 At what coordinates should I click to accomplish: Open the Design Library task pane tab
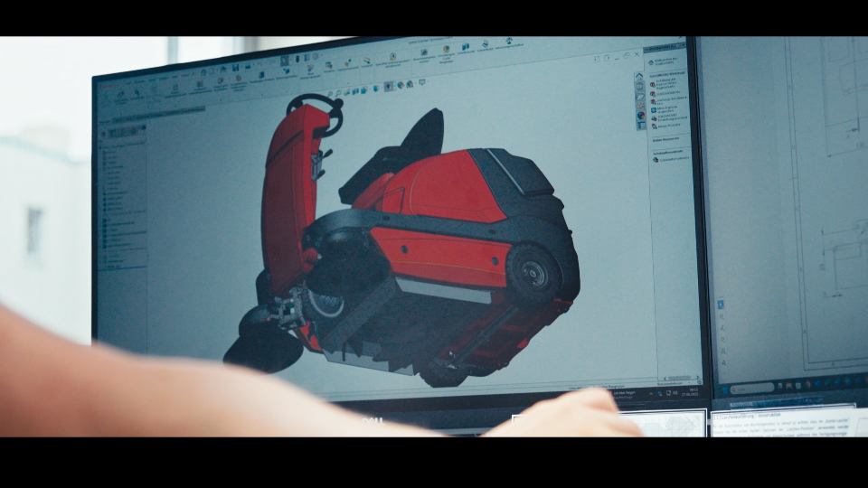pos(639,87)
